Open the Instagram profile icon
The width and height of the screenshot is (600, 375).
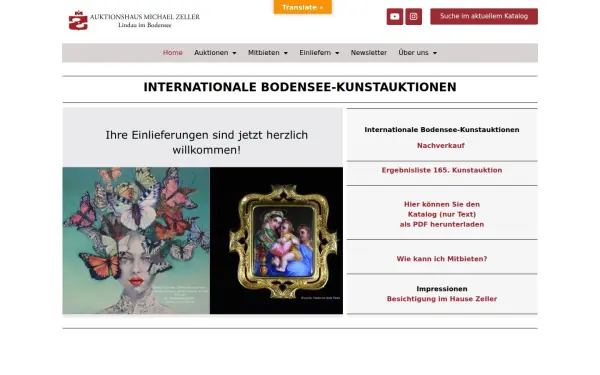pyautogui.click(x=413, y=16)
